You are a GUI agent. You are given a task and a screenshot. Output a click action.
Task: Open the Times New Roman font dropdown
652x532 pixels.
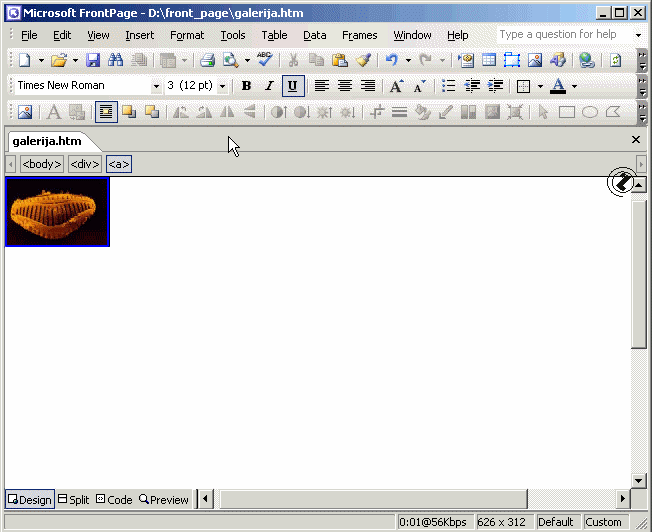point(156,86)
